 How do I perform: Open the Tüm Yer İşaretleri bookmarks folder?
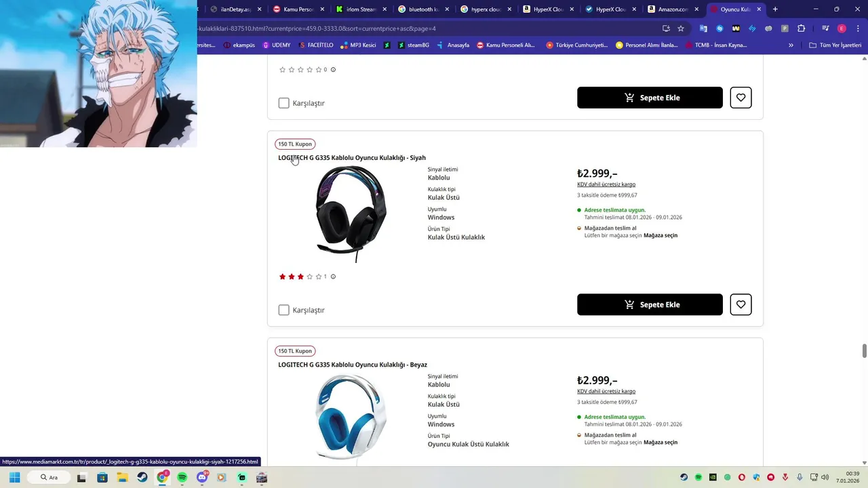click(835, 45)
